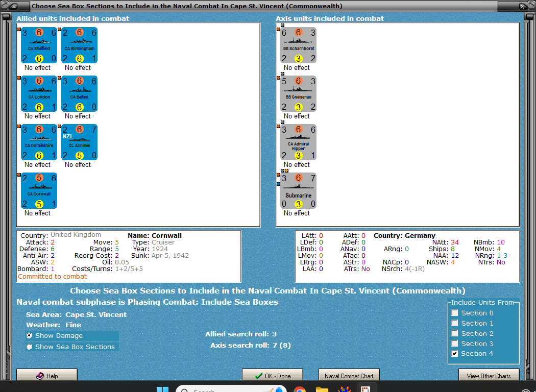This screenshot has height=392, width=536.
Task: Select the BB Scharnhorst unit counter
Action: pyautogui.click(x=299, y=45)
